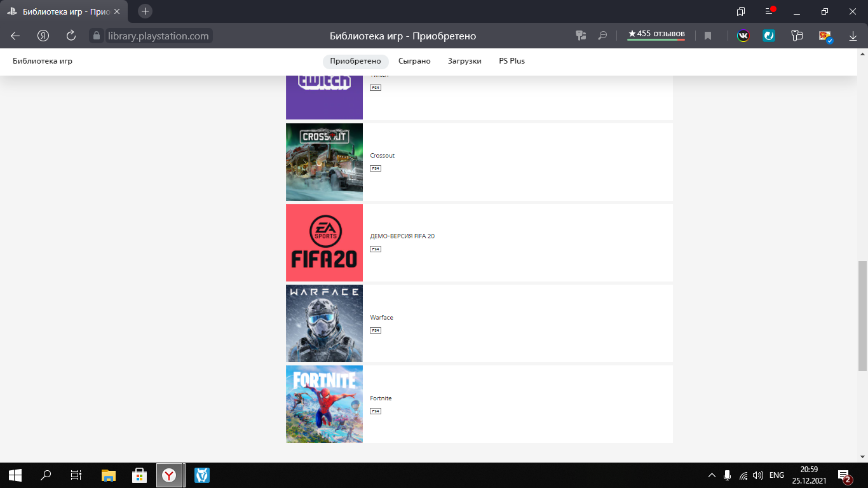868x488 pixels.
Task: Open Windows taskbar search
Action: tap(46, 475)
